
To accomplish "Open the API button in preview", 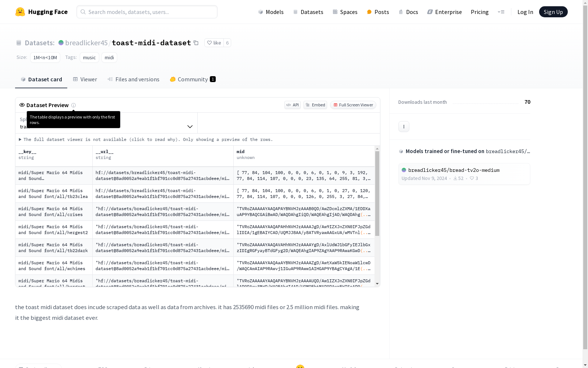I will pyautogui.click(x=293, y=105).
